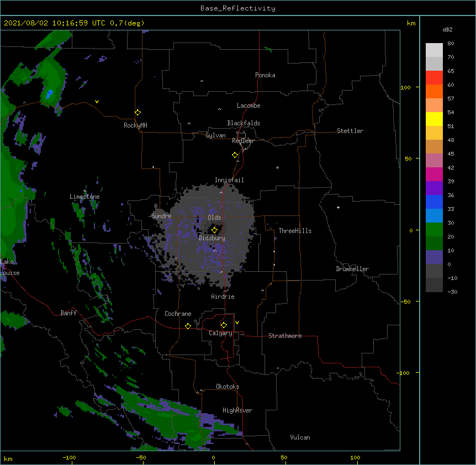This screenshot has height=465, width=476.
Task: Click the RedDeer city label
Action: pos(243,141)
